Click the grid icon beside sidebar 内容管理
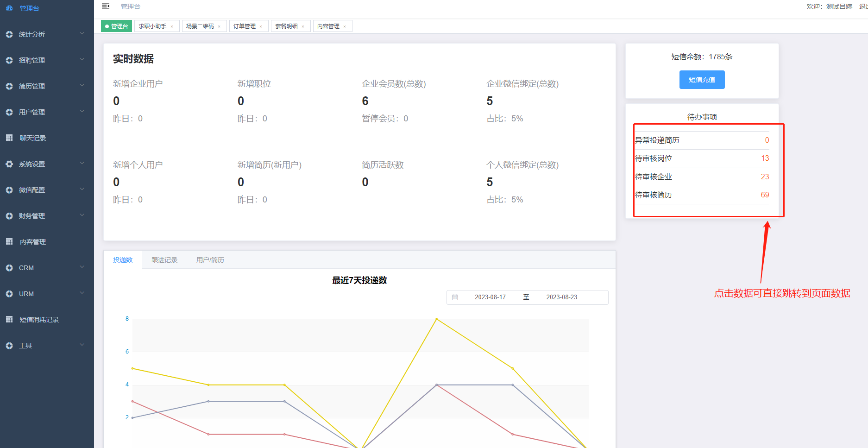This screenshot has height=448, width=868. (9, 242)
